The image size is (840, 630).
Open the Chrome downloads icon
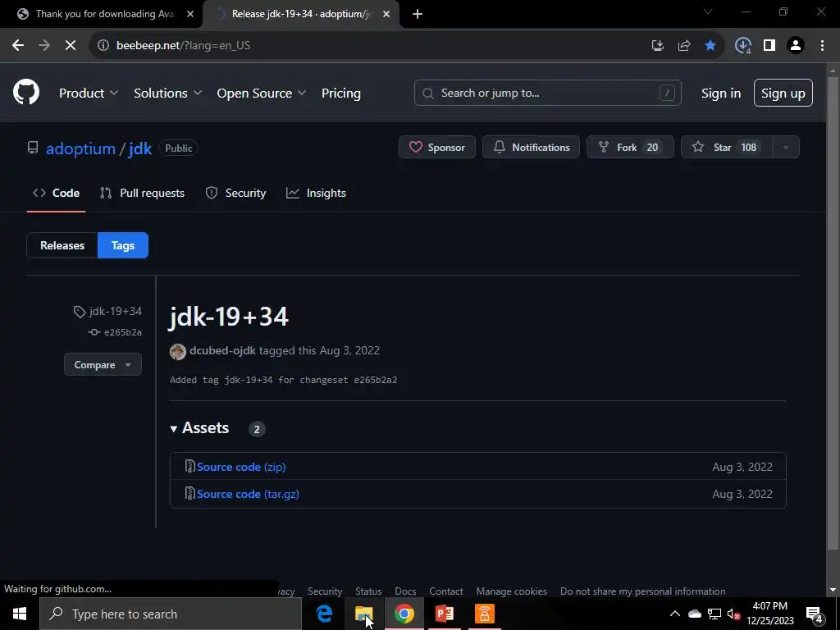coord(742,46)
